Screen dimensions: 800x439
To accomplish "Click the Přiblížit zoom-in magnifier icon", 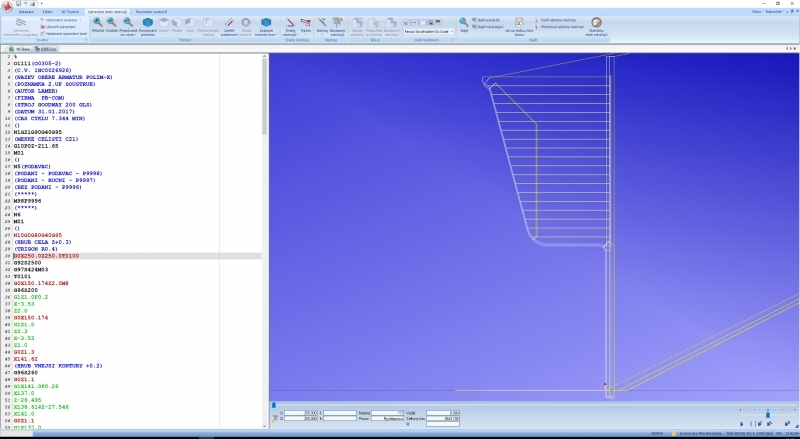I will (97, 22).
